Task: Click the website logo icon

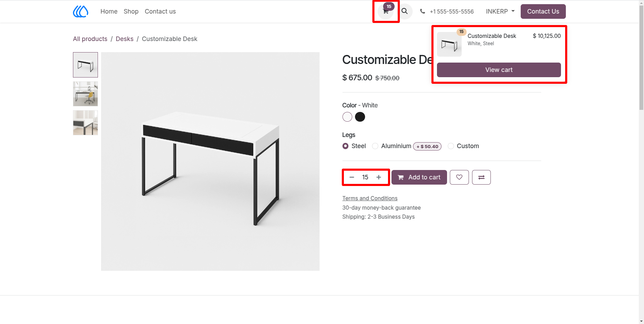Action: point(81,11)
